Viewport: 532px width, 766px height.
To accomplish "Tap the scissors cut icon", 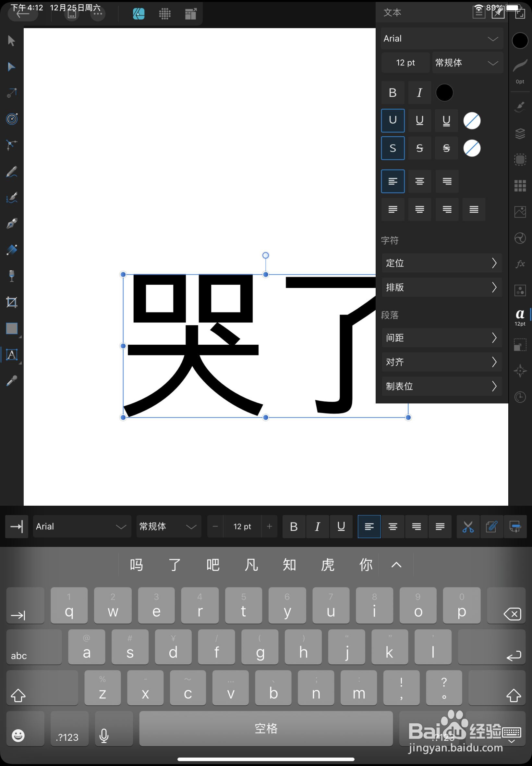I will [x=468, y=526].
